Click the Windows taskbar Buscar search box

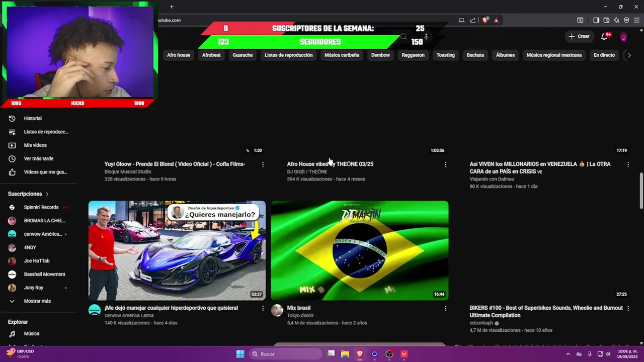(285, 354)
